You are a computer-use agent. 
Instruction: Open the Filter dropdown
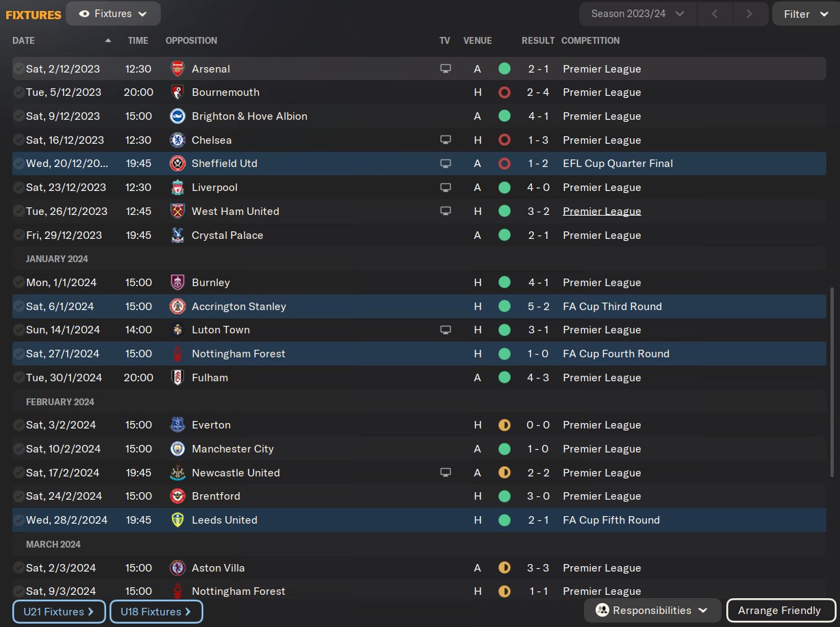(x=806, y=14)
